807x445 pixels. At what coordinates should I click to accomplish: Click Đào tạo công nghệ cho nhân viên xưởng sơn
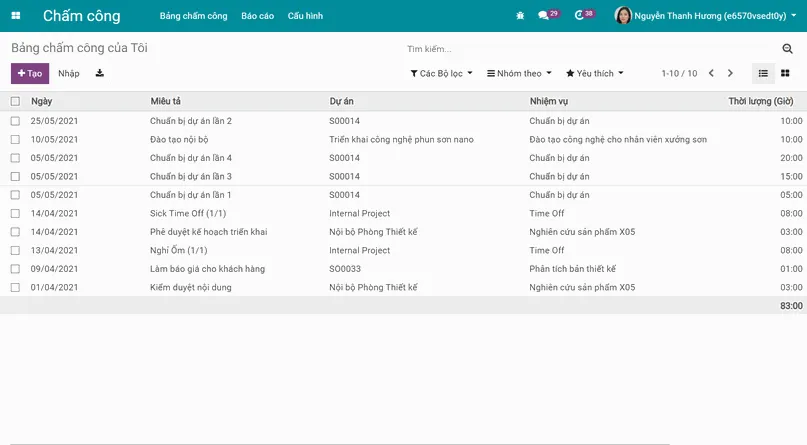(618, 139)
